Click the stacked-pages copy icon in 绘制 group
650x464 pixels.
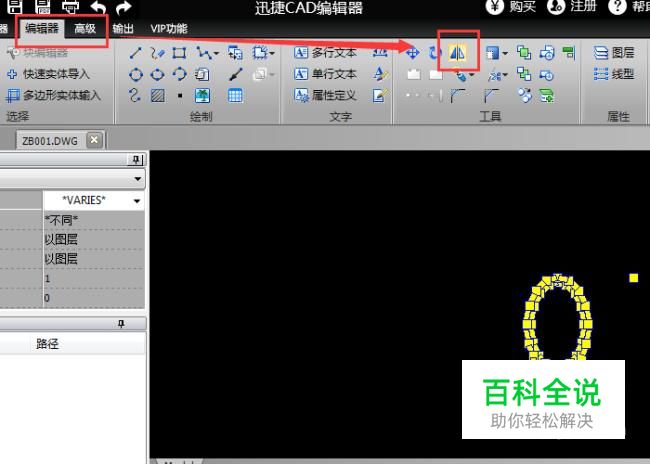click(202, 75)
